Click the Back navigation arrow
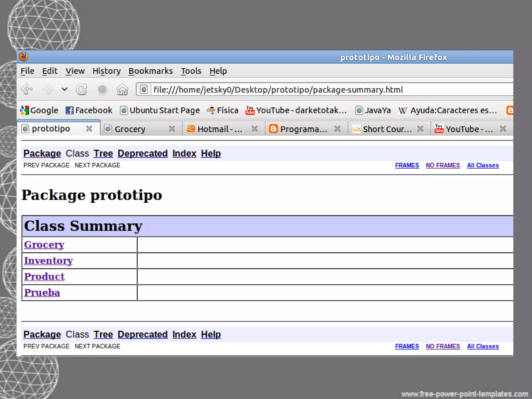Image resolution: width=532 pixels, height=399 pixels. 26,89
